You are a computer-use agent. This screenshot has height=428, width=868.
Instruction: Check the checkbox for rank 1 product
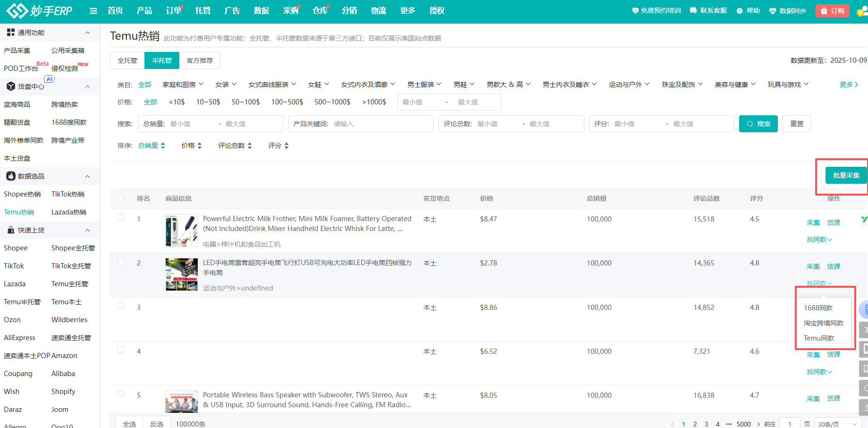point(121,218)
